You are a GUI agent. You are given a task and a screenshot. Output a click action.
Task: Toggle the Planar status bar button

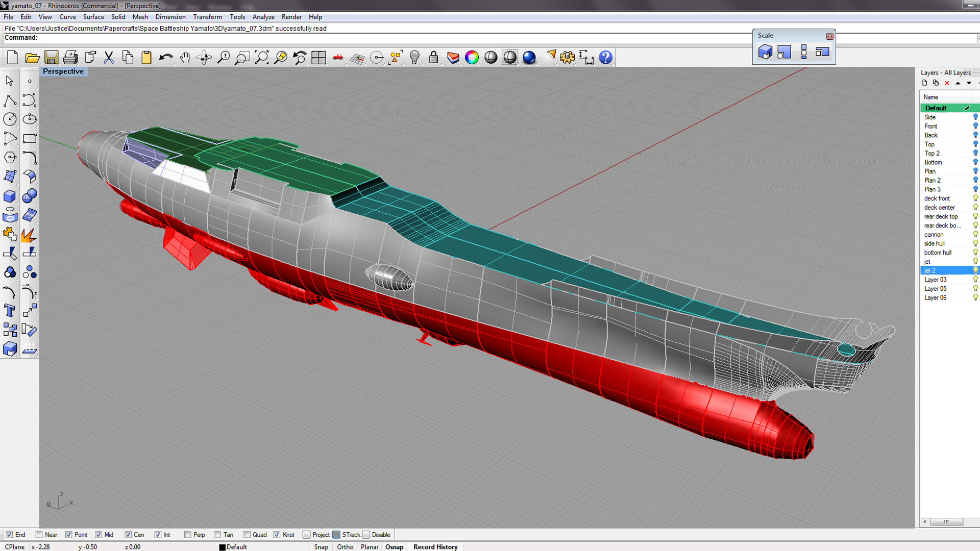[x=370, y=547]
